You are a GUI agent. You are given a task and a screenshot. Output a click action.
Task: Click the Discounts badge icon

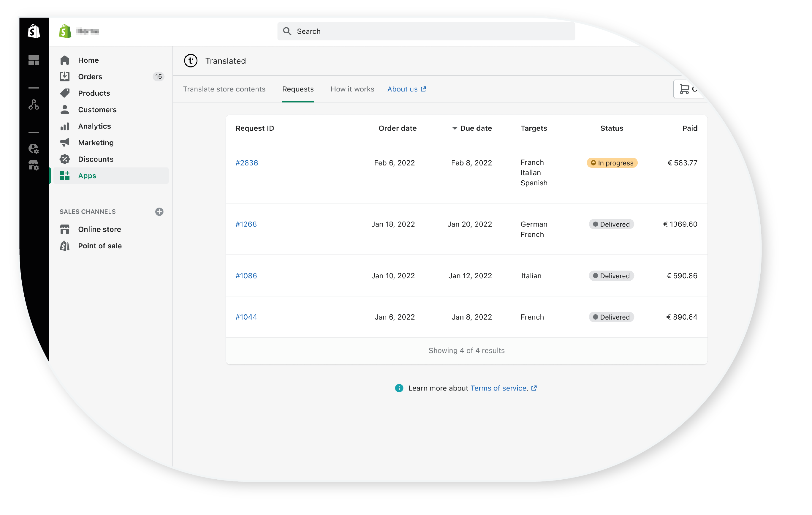tap(65, 159)
